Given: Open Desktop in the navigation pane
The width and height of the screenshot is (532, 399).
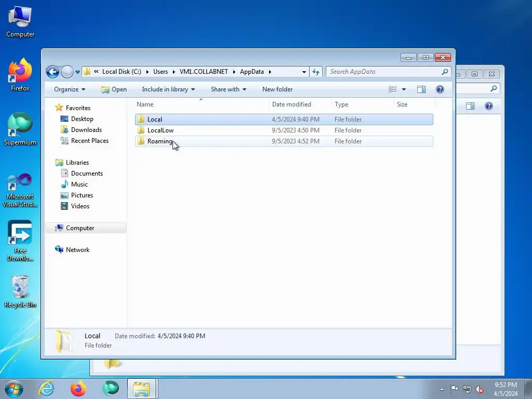Looking at the screenshot, I should (82, 119).
